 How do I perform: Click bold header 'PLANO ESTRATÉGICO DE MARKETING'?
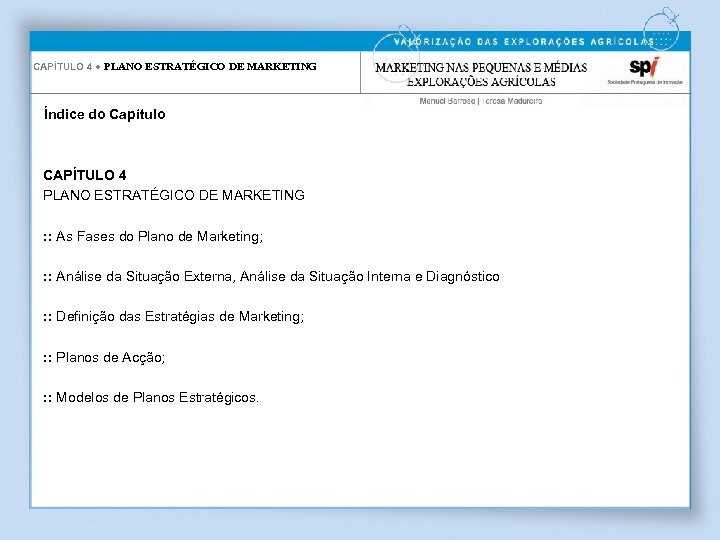point(210,67)
